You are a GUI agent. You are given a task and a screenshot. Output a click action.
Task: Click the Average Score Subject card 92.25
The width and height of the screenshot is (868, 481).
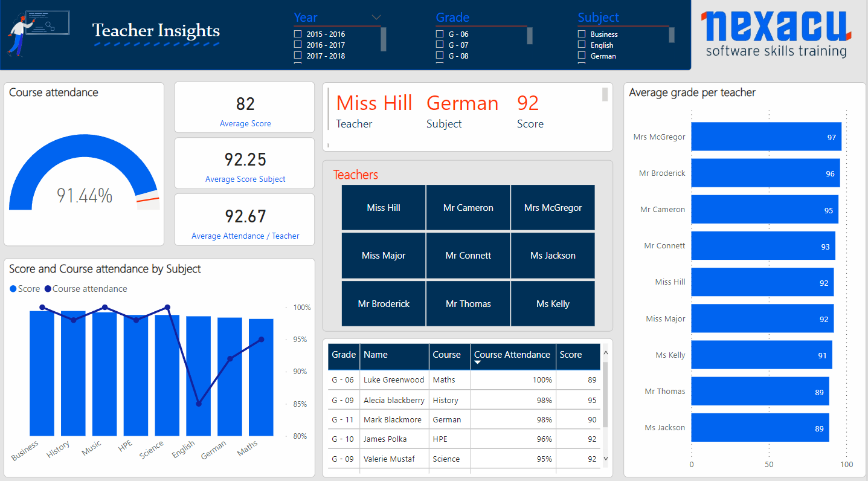[x=245, y=163]
